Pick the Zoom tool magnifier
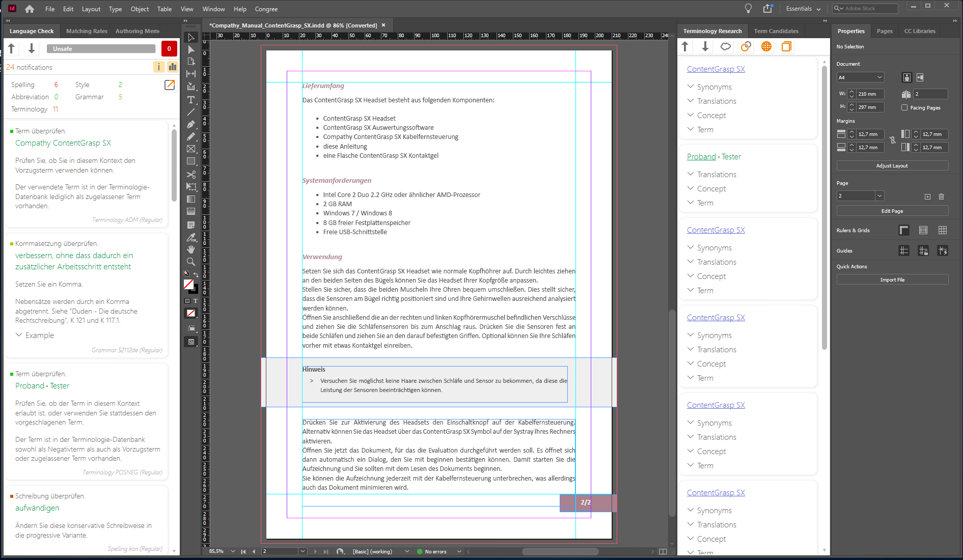The width and height of the screenshot is (963, 560). [x=191, y=262]
